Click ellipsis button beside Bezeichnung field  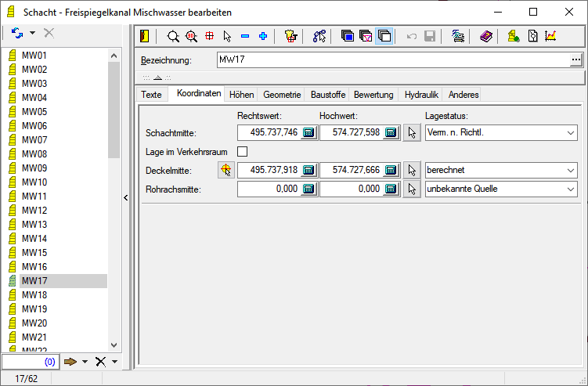(x=576, y=60)
